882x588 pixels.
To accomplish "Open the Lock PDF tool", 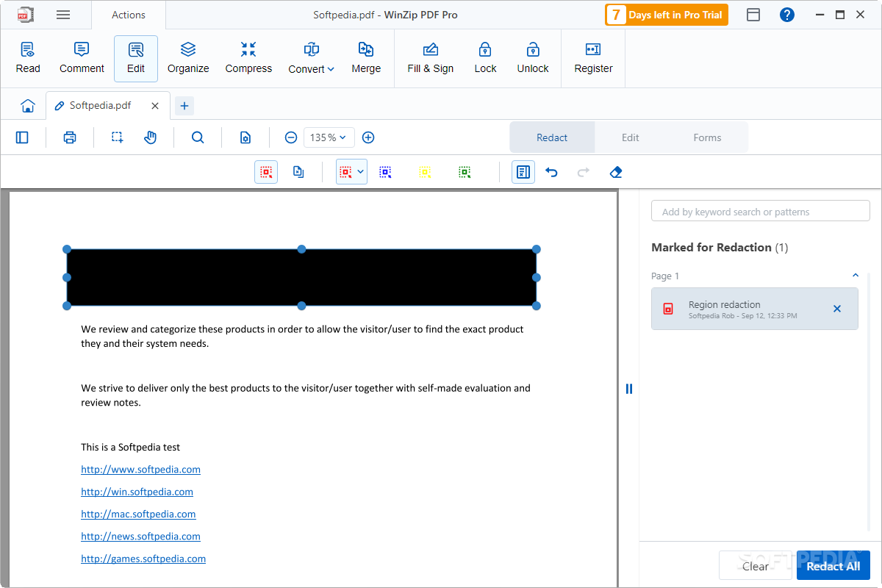I will (485, 58).
